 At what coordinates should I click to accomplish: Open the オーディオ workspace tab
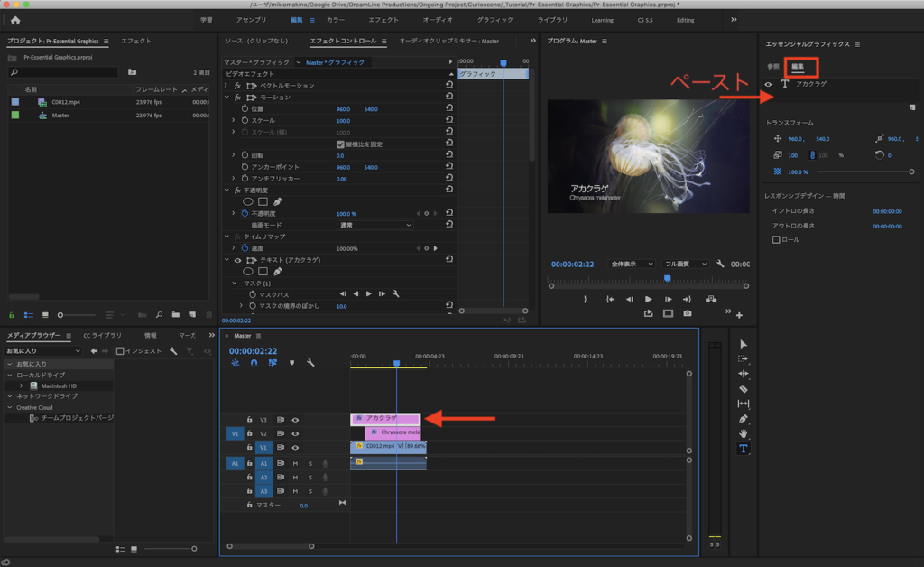436,20
